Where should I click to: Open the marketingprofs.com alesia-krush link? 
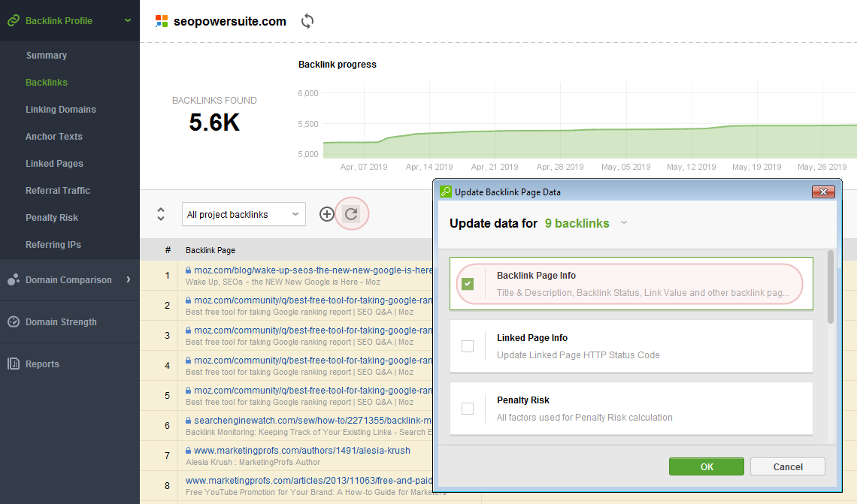302,450
